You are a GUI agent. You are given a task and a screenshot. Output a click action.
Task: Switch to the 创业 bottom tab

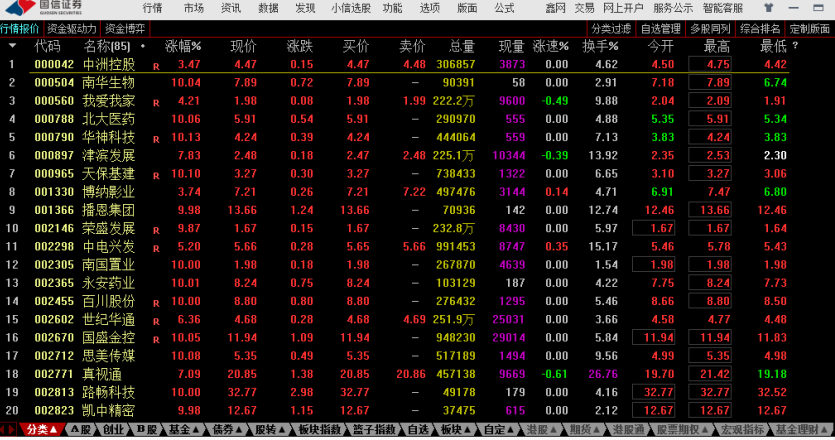tap(113, 429)
